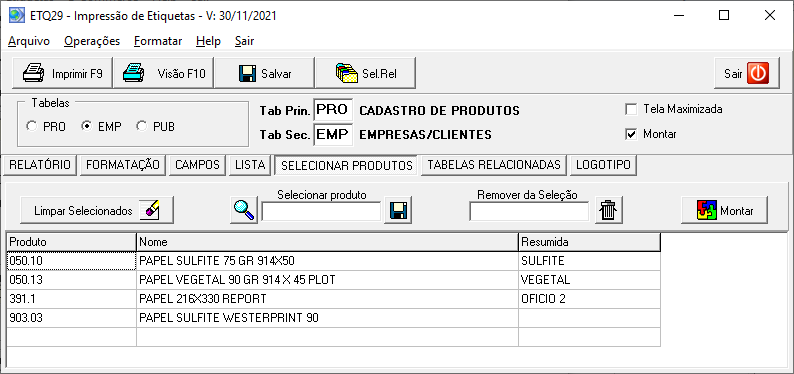The width and height of the screenshot is (794, 374).
Task: Click the Tab Sec. EMP field
Action: pyautogui.click(x=333, y=135)
